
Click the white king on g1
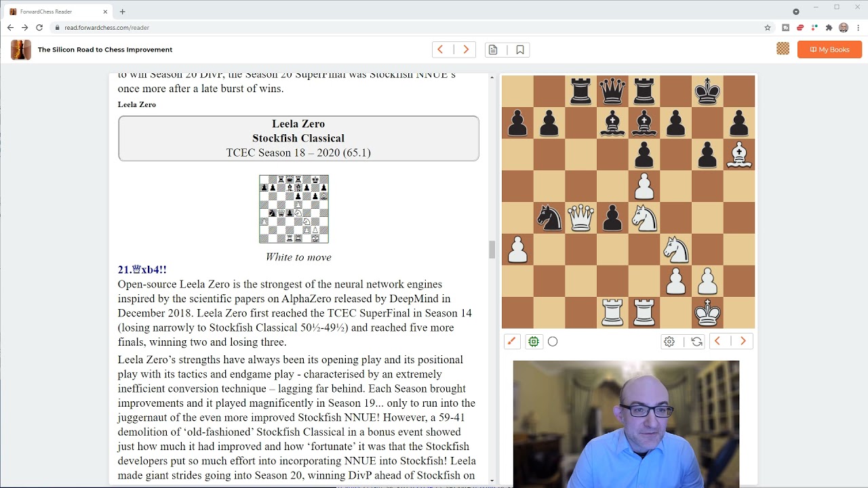click(x=707, y=312)
